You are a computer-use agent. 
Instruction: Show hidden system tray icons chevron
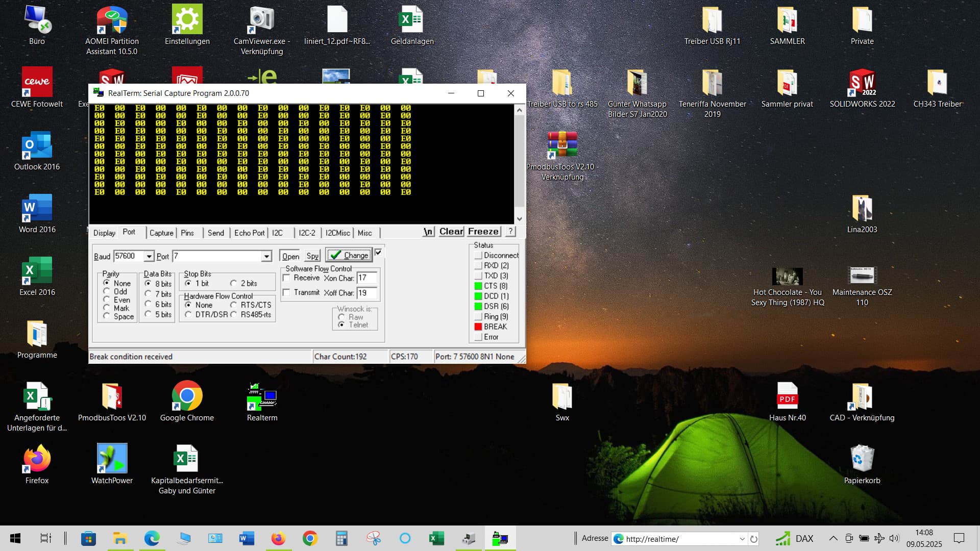[x=833, y=538]
